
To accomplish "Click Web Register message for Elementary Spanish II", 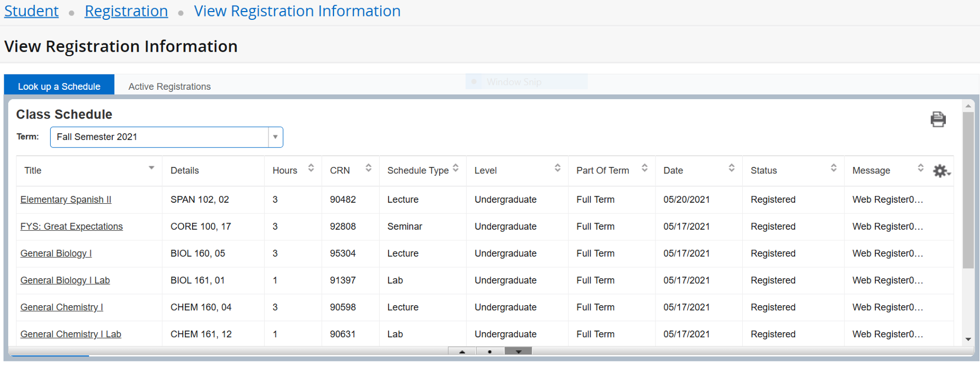I will tap(888, 199).
